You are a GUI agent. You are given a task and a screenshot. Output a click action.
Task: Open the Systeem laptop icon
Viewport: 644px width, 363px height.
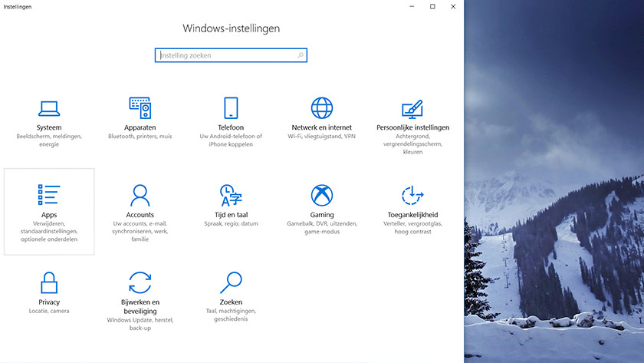tap(49, 108)
